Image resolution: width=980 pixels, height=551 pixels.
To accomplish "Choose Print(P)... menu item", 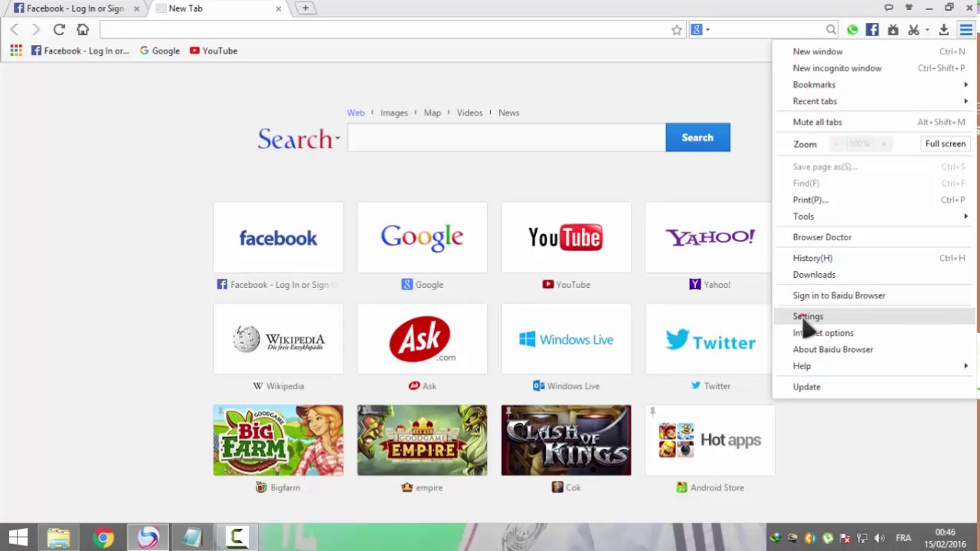I will click(x=874, y=200).
